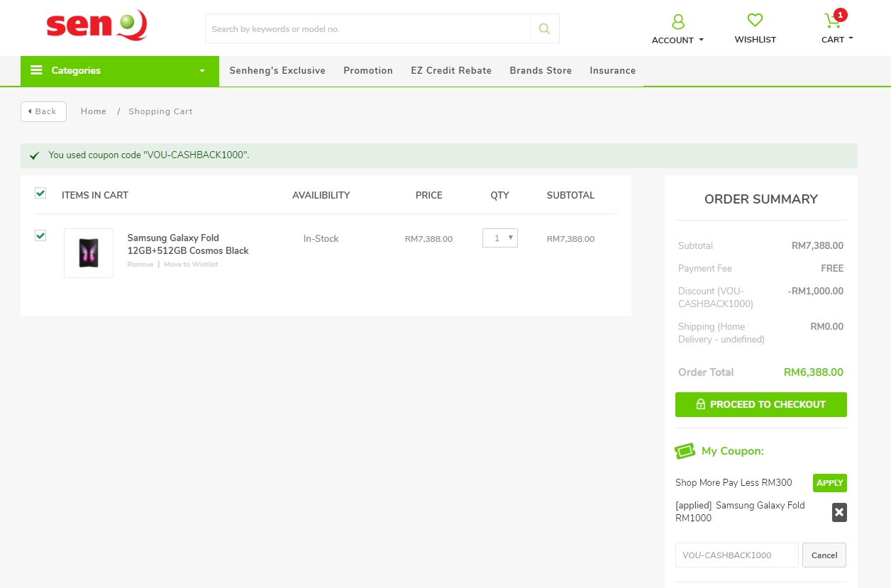Expand the Categories dropdown
891x588 pixels.
tap(201, 71)
